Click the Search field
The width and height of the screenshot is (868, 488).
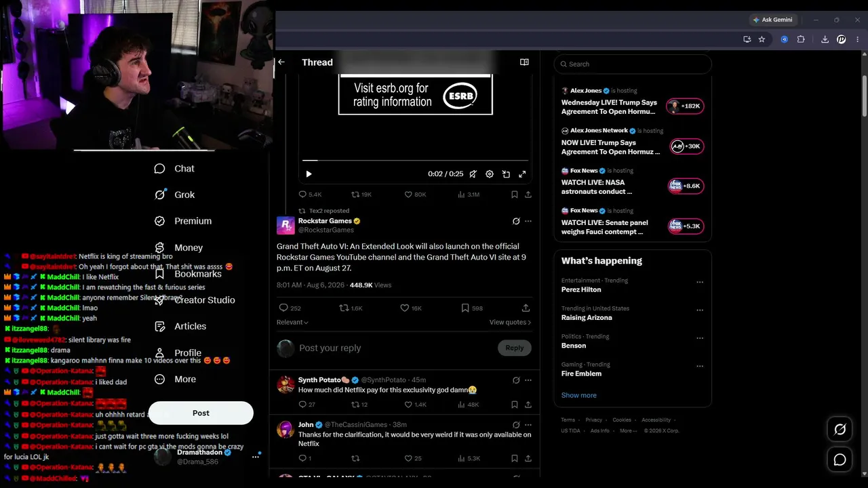point(633,64)
